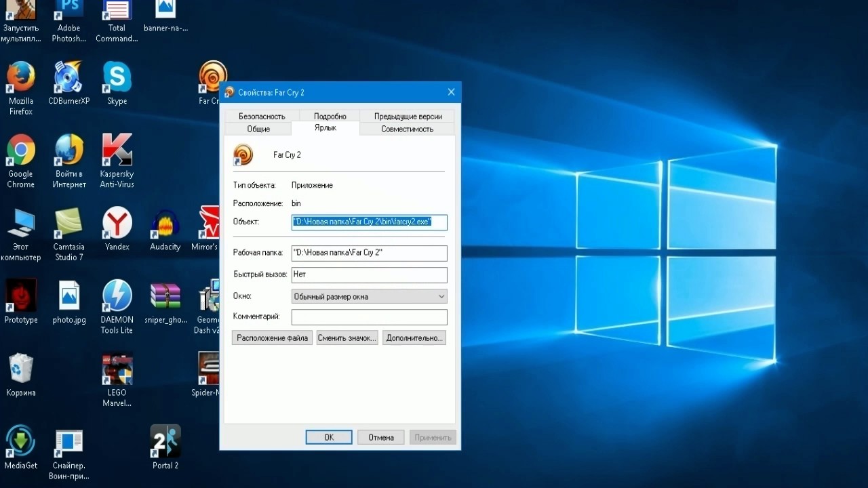868x488 pixels.
Task: Select the Ярлык tab
Action: (325, 128)
